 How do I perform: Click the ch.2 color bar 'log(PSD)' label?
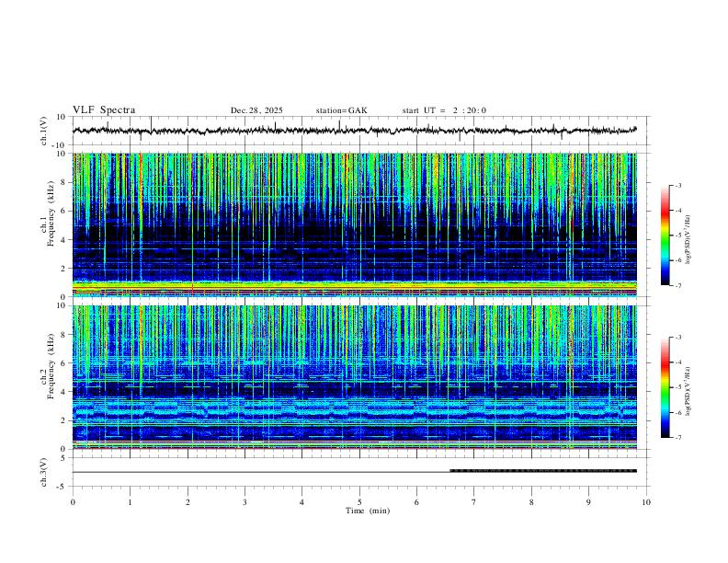tap(688, 391)
